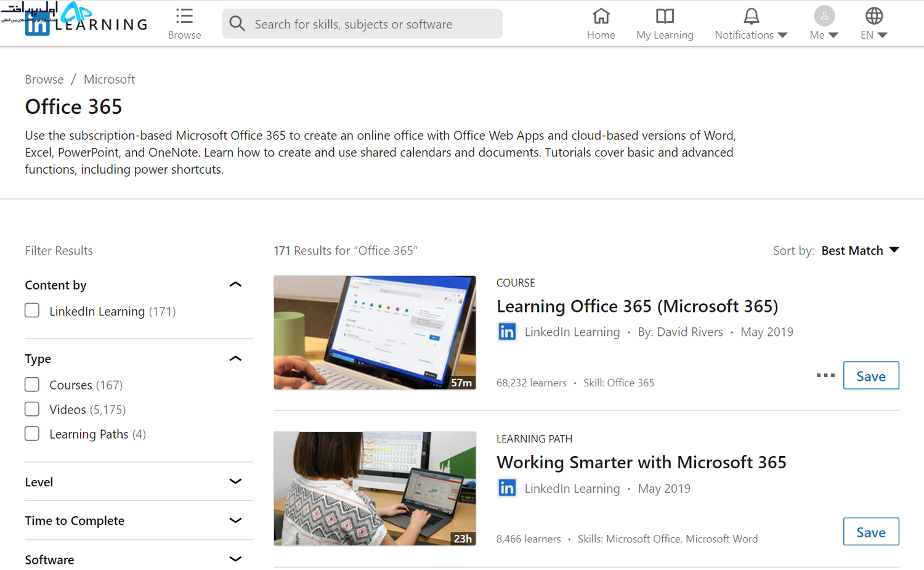Click the search magnifier icon
Image resolution: width=924 pixels, height=570 pixels.
(x=237, y=23)
